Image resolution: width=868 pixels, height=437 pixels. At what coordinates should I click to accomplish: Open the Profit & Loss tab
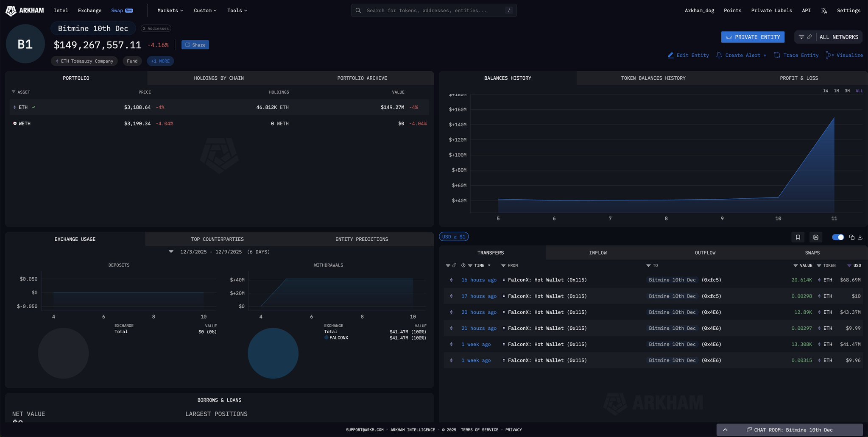click(798, 78)
